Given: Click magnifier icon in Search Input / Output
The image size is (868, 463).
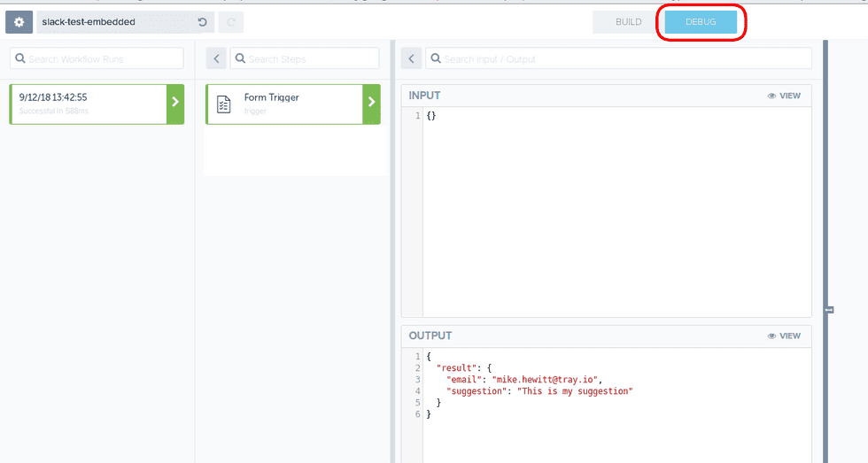Looking at the screenshot, I should click(435, 58).
